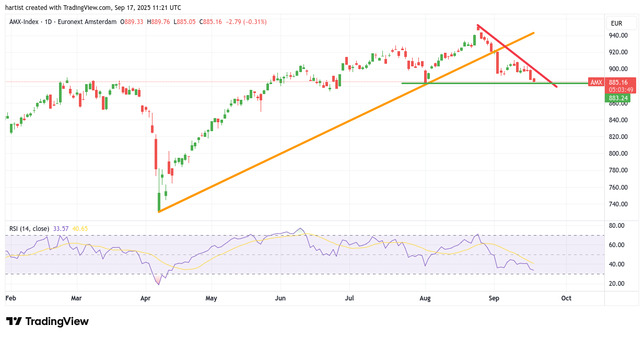
Task: Click the 40.00 RSI axis label
Action: point(616,264)
